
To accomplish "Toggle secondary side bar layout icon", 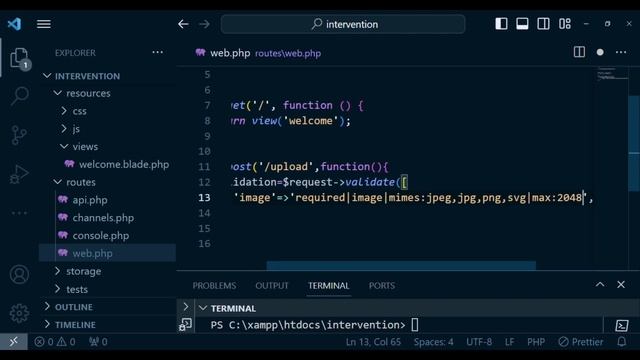I will (543, 24).
